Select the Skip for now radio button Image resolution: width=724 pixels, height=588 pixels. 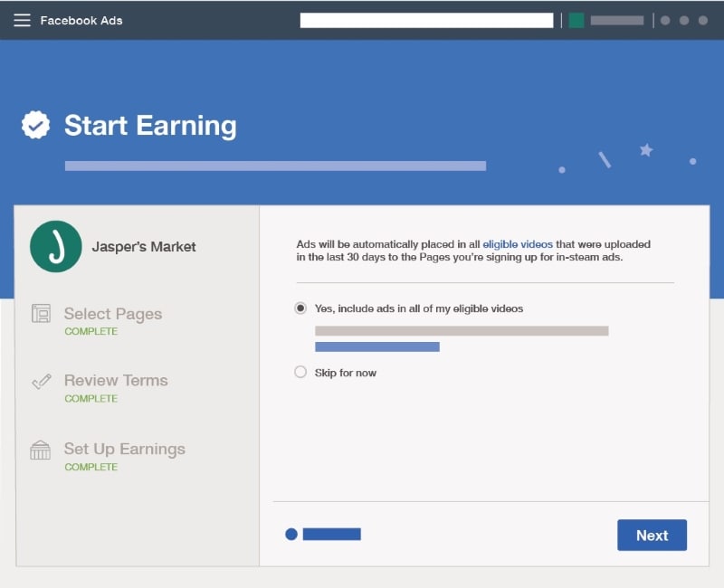point(300,372)
